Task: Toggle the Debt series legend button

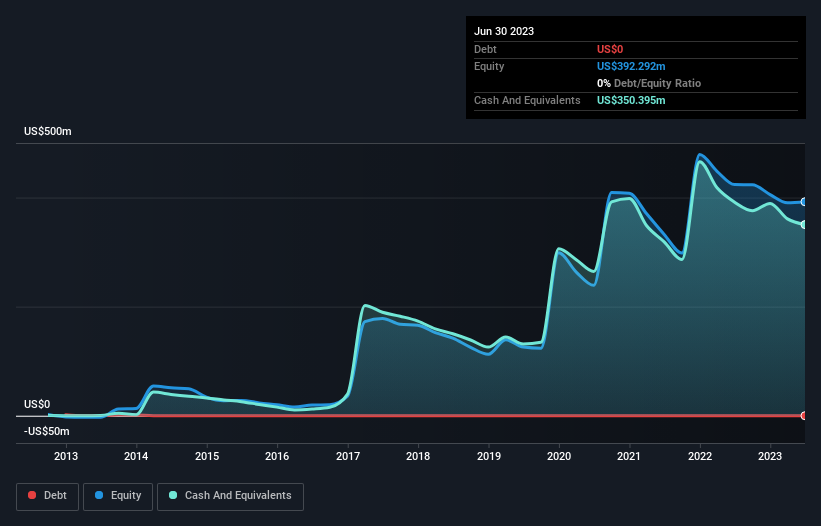Action: tap(48, 496)
